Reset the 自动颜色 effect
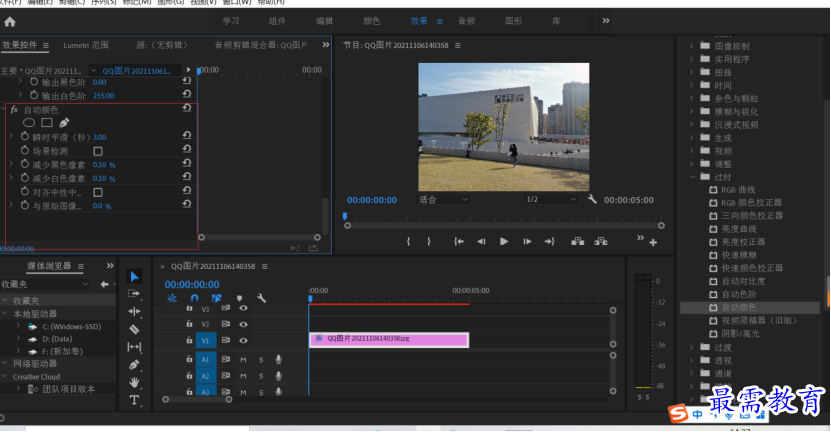831x432 pixels. click(187, 108)
